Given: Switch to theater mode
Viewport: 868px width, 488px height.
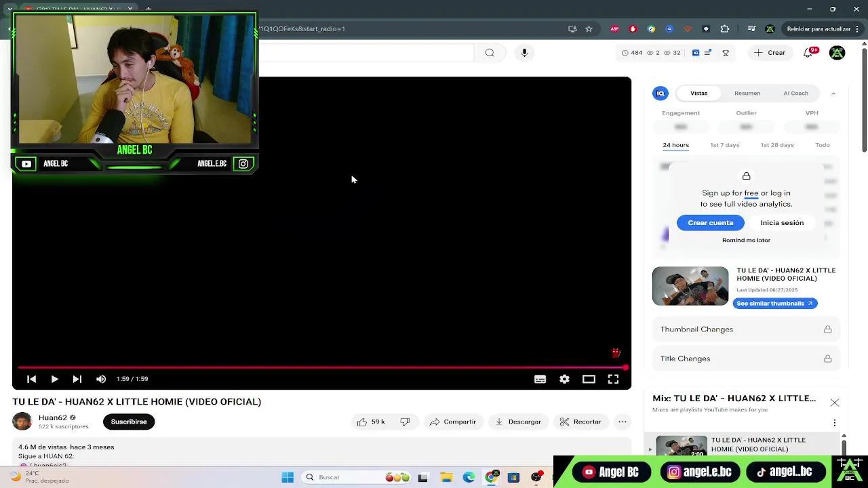Looking at the screenshot, I should (x=589, y=379).
